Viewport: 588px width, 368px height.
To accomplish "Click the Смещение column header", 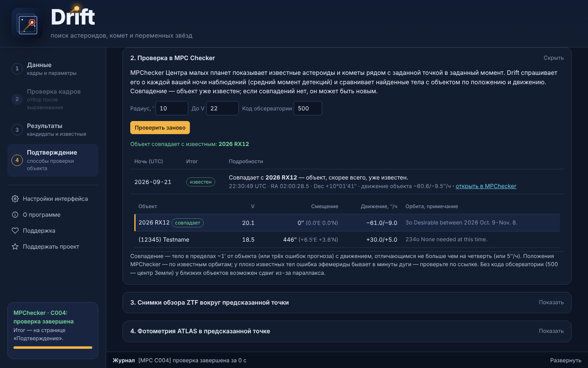I will (x=325, y=206).
